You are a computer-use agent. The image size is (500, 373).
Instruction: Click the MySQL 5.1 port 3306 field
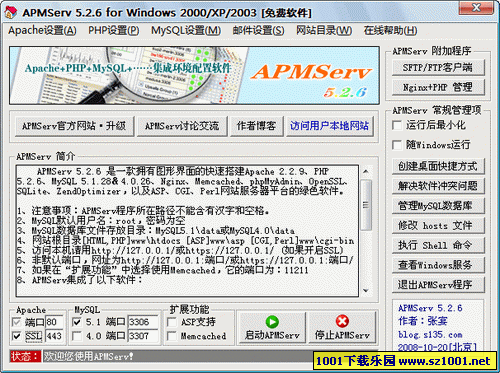142,322
